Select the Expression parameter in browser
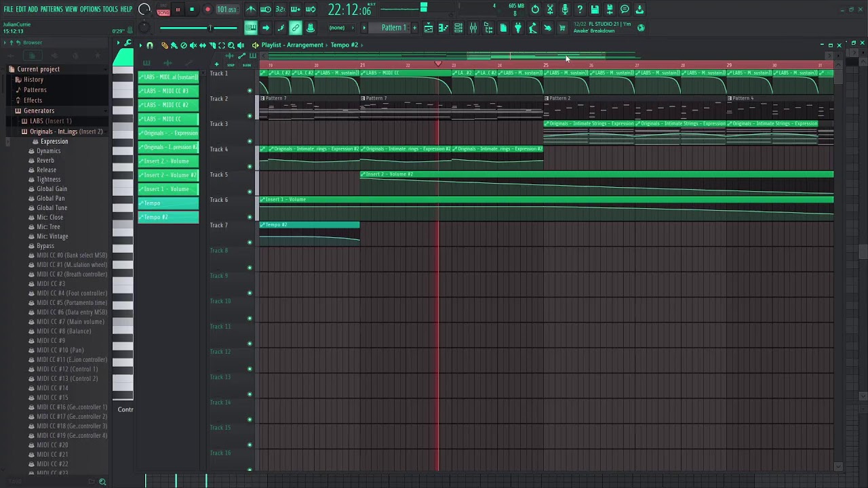This screenshot has height=488, width=868. [54, 142]
